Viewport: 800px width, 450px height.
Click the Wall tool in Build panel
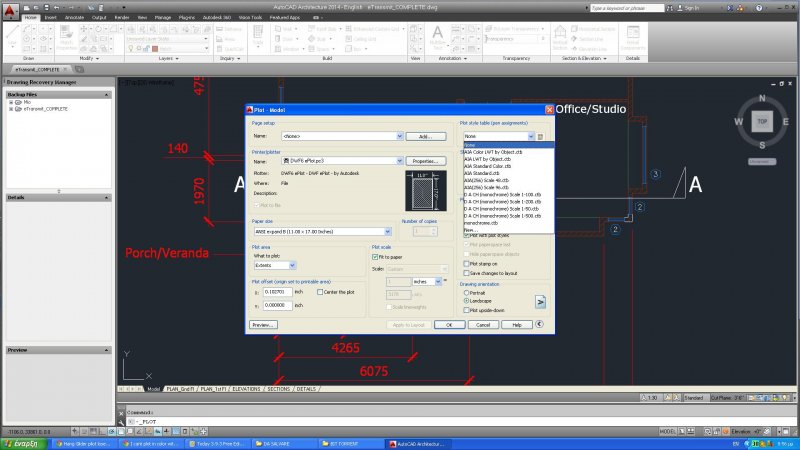[285, 29]
